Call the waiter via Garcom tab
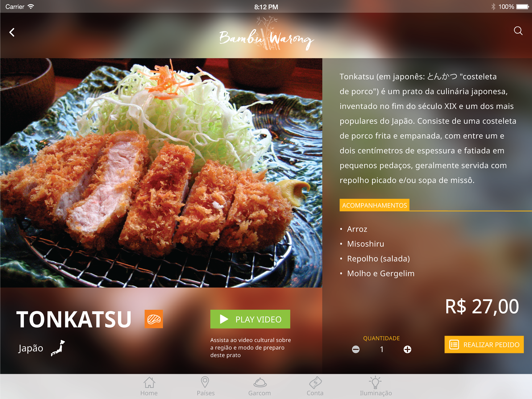Image resolution: width=532 pixels, height=399 pixels. (x=260, y=387)
